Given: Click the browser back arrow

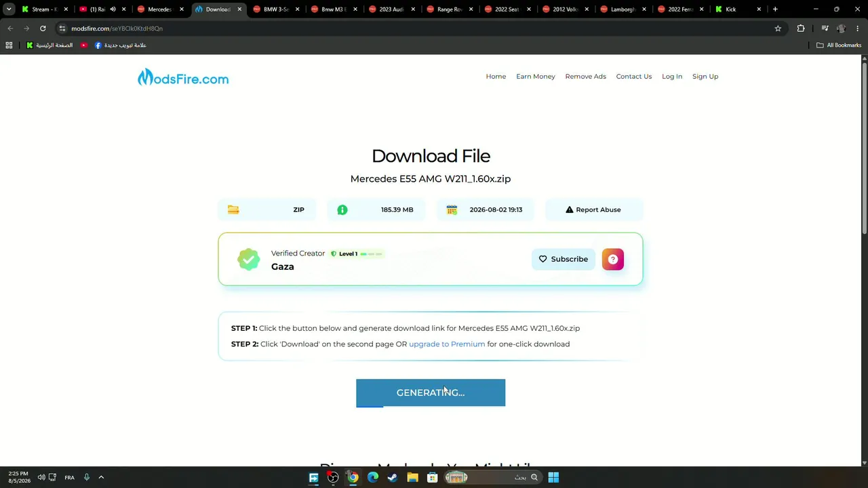Looking at the screenshot, I should [x=10, y=28].
